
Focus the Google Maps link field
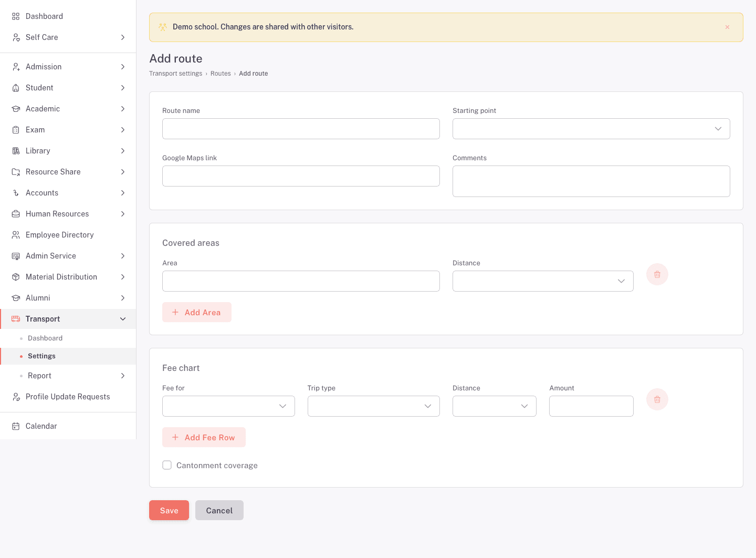[x=301, y=176]
